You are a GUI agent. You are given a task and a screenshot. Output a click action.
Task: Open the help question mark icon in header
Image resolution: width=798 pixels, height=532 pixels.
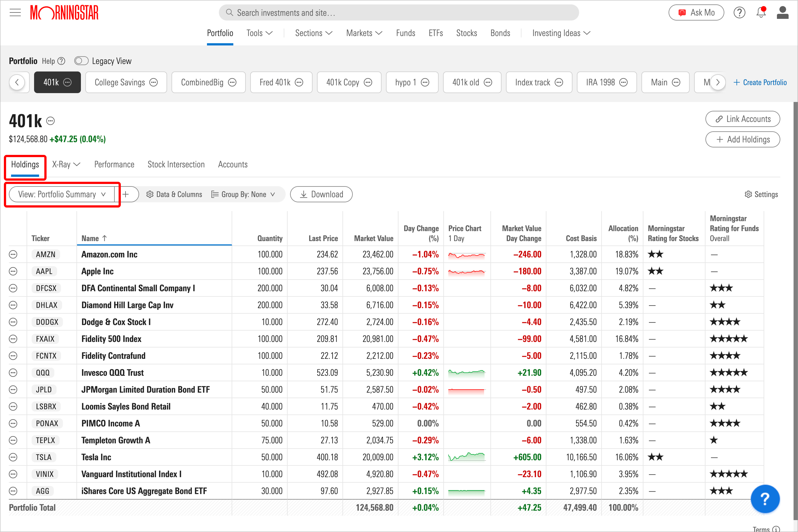(x=739, y=12)
